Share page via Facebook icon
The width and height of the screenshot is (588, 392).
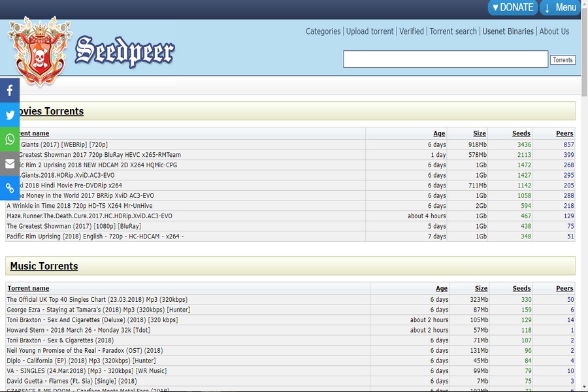tap(10, 90)
